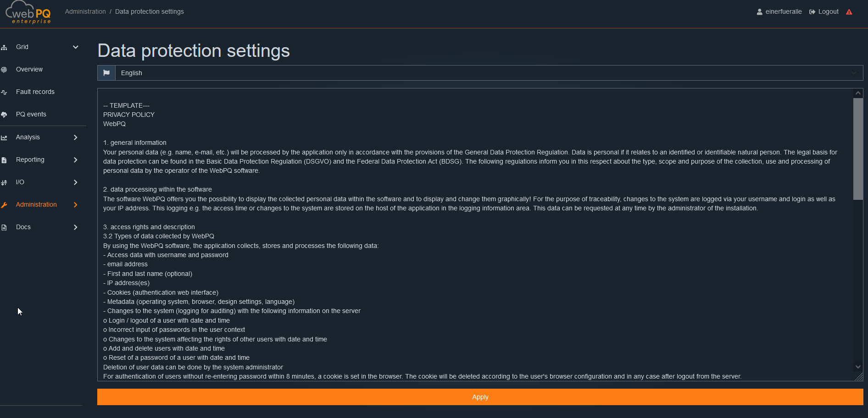Select the Reporting file icon
Screen dimensions: 868x418
[x=5, y=159]
